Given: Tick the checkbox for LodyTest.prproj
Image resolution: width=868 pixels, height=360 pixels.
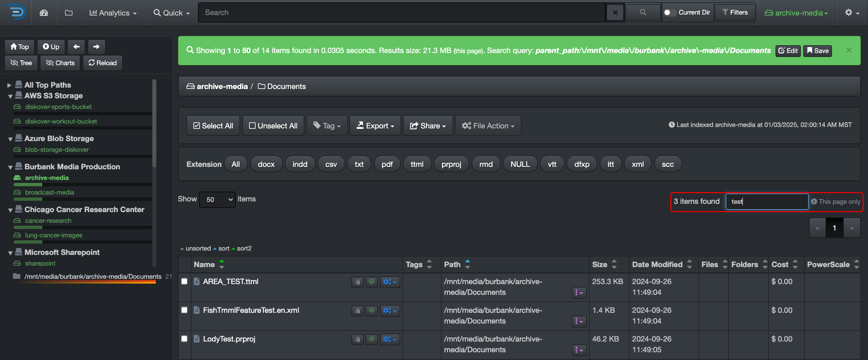Looking at the screenshot, I should [x=185, y=339].
